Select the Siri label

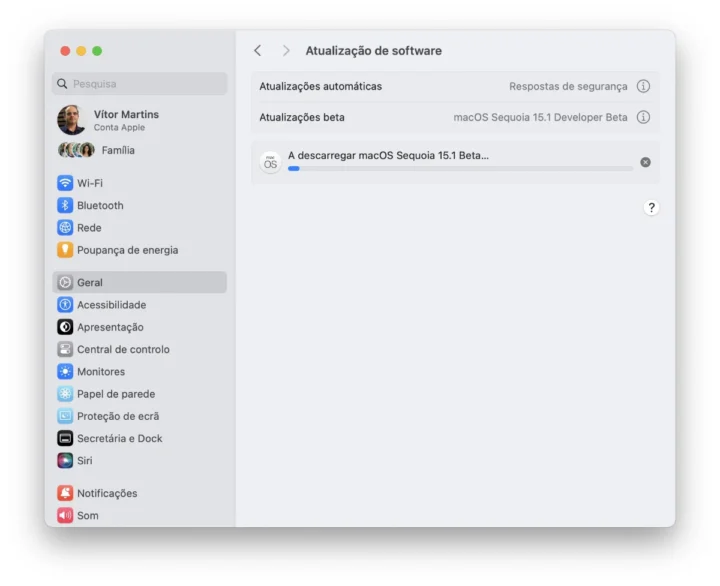[84, 461]
